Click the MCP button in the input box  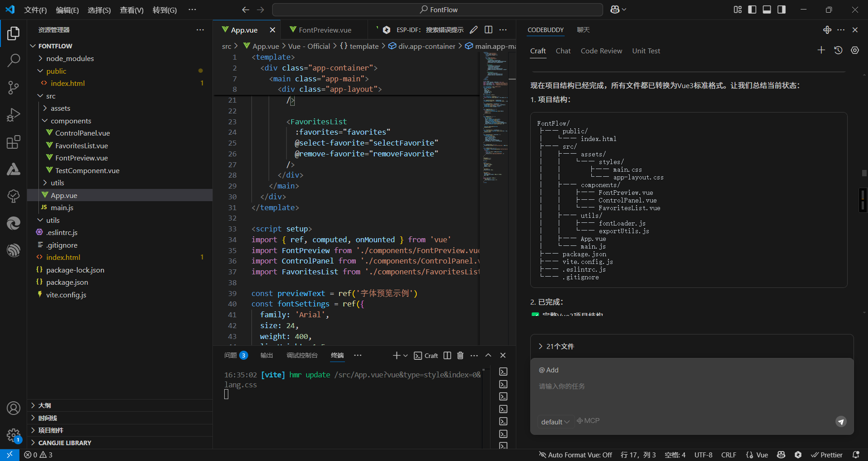coord(588,421)
